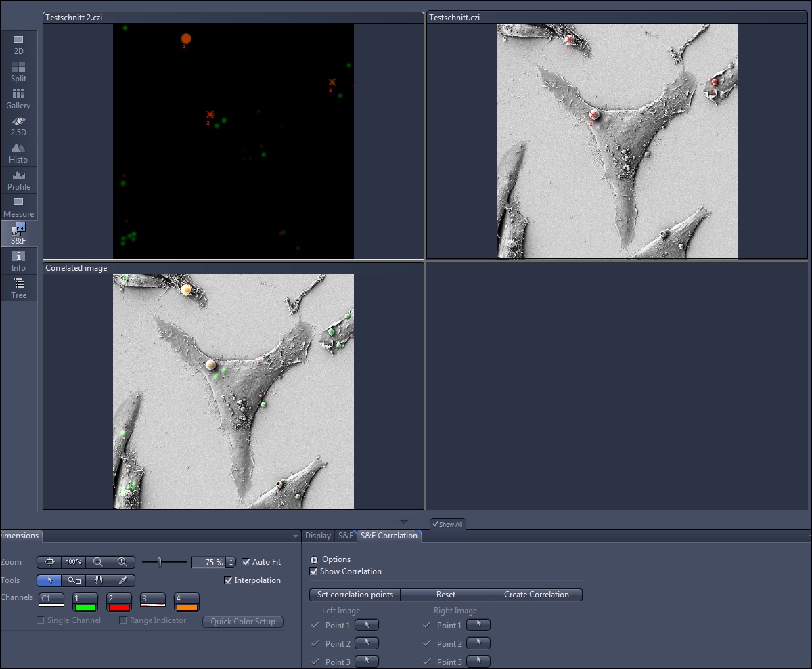The width and height of the screenshot is (812, 669).
Task: Toggle the Show Correlation option
Action: [x=313, y=571]
